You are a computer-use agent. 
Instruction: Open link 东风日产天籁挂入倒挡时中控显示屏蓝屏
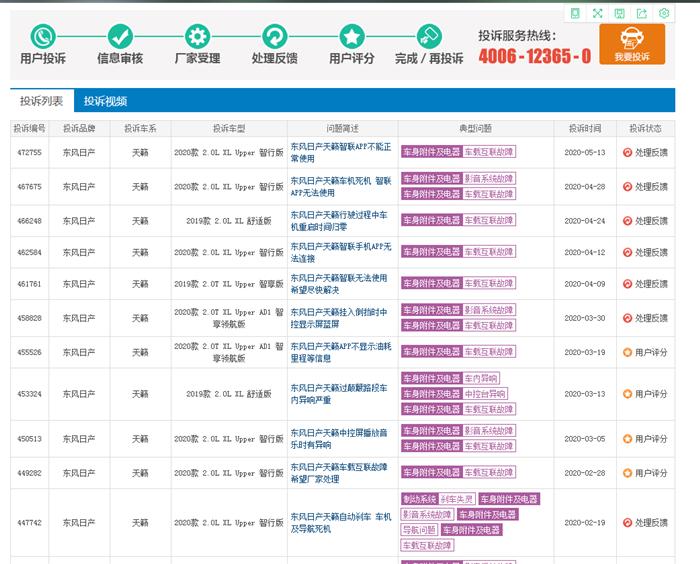339,318
